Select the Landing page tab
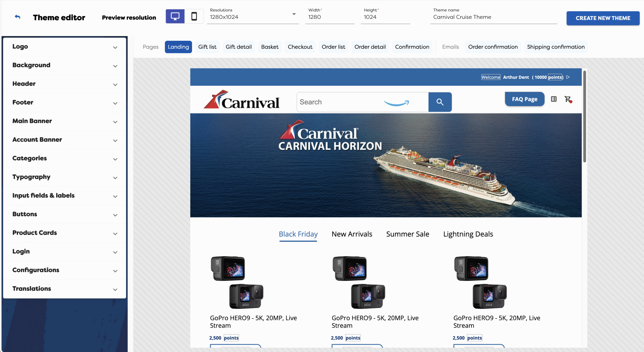The height and width of the screenshot is (352, 644). tap(178, 47)
